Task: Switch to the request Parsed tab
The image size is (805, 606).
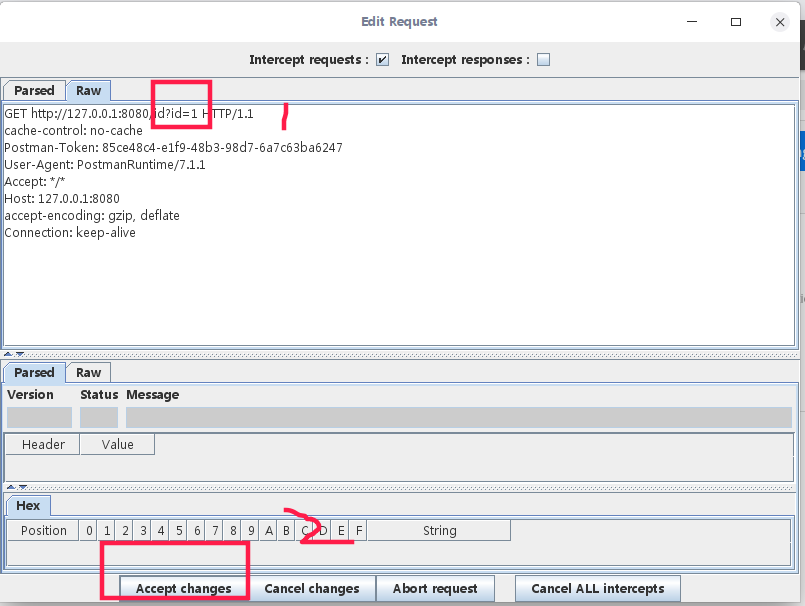Action: coord(34,91)
